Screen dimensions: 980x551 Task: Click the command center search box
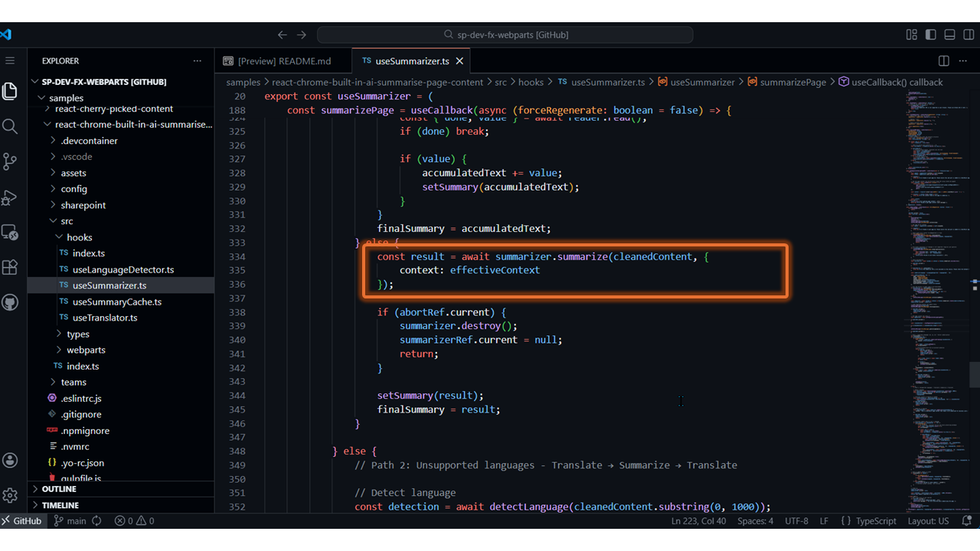click(505, 34)
